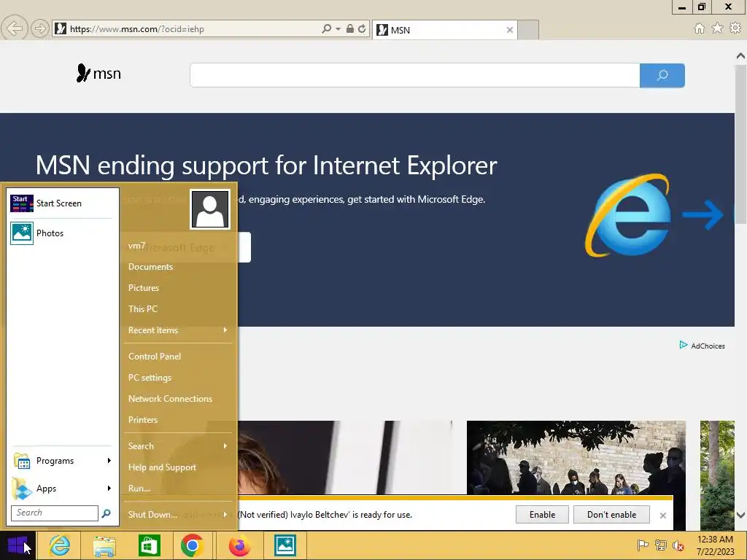747x560 pixels.
Task: Click the Action Center flag icon
Action: point(643,545)
